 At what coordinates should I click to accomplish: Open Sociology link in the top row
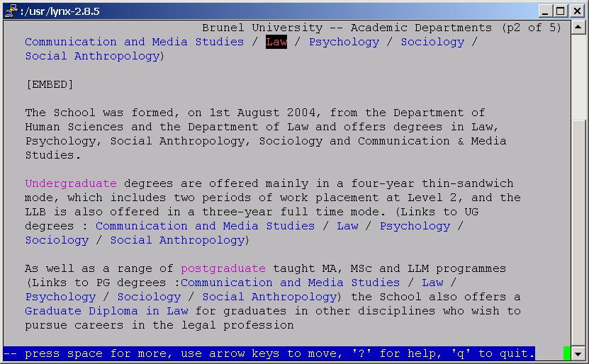pos(432,42)
